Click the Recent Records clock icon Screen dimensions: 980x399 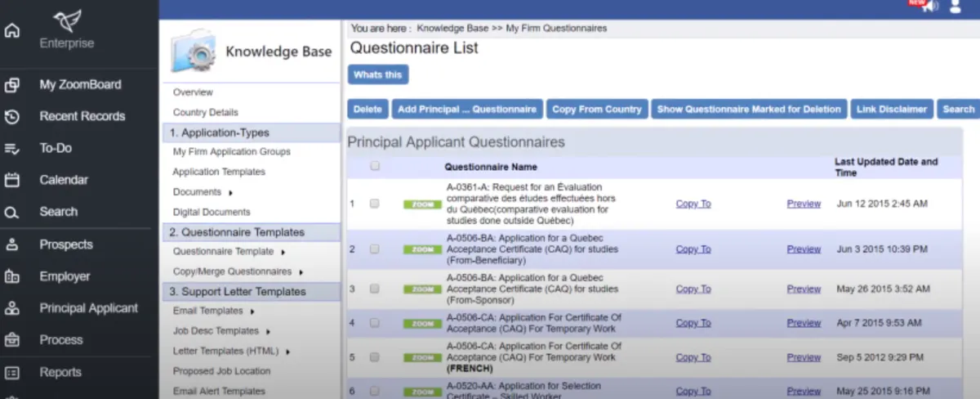pos(11,117)
